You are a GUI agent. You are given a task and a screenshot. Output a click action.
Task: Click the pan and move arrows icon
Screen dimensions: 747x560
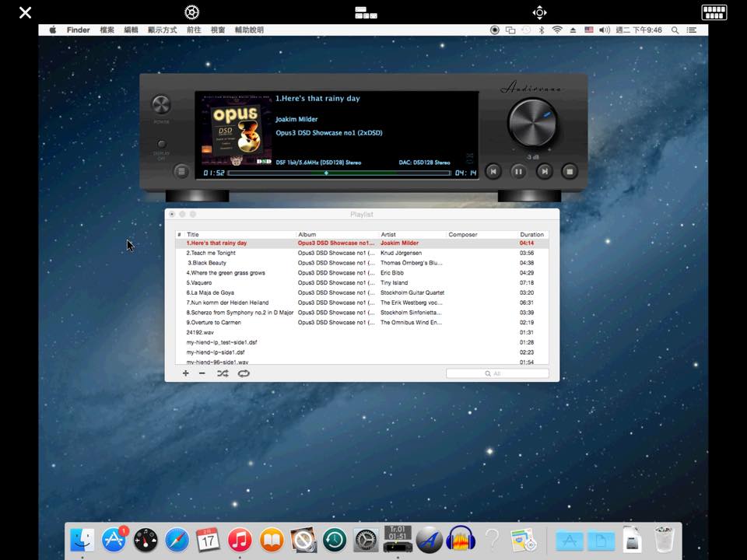tap(539, 12)
